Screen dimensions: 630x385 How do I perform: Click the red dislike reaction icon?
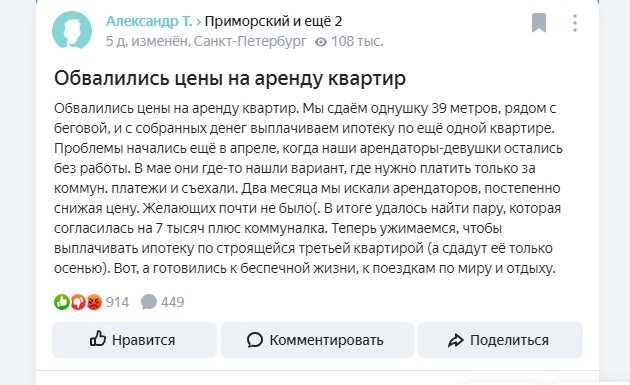point(78,302)
